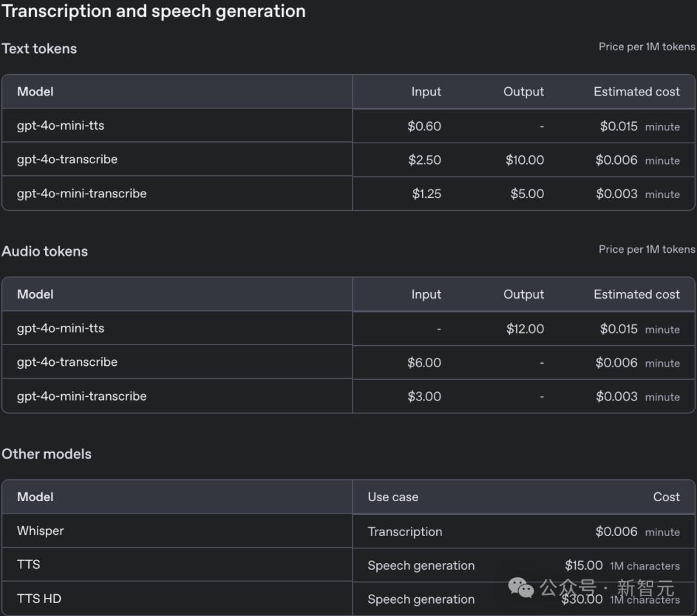The height and width of the screenshot is (616, 697).
Task: Click $0.015 cost for gpt-4o-mini-tts under Text tokens
Action: (x=618, y=126)
